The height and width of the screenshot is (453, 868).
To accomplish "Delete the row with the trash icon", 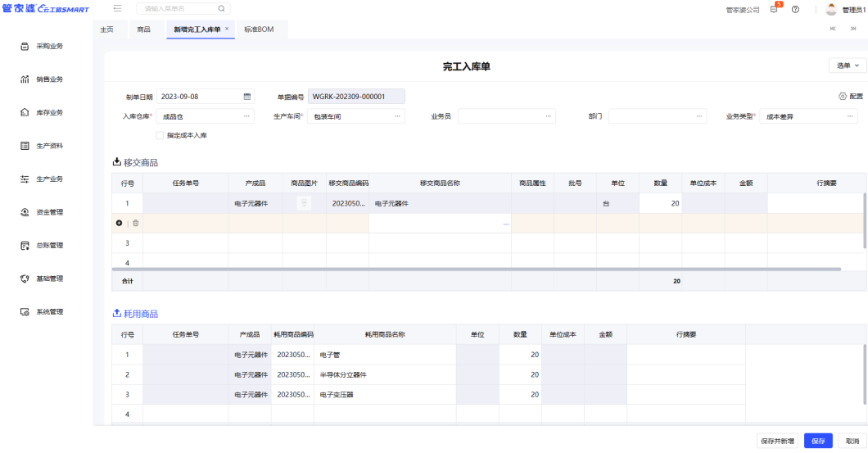I will pos(136,223).
